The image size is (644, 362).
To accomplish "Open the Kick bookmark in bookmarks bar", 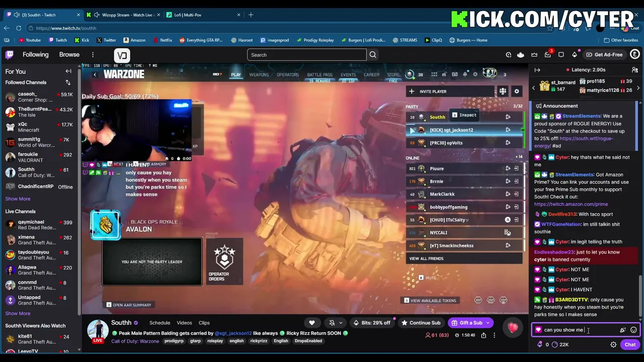I will (82, 40).
